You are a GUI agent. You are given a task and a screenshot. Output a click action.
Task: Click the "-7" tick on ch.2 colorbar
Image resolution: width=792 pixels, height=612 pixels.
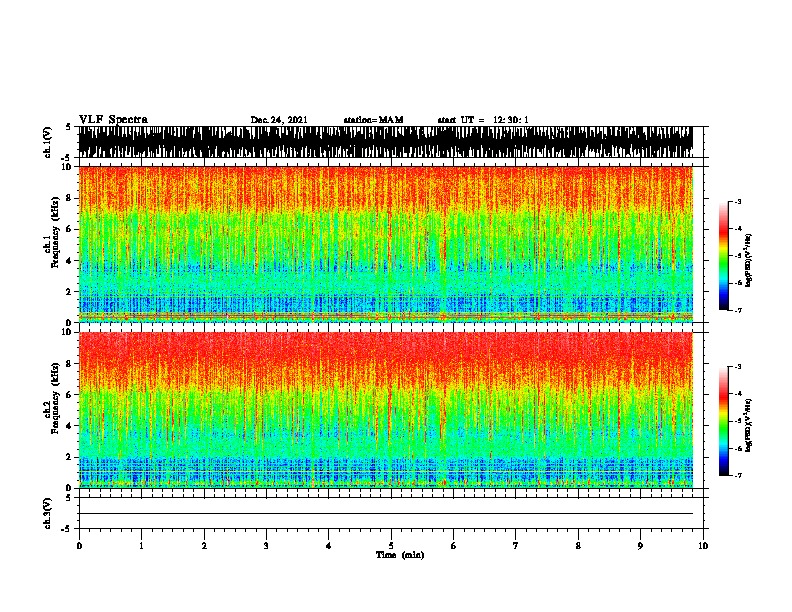(737, 475)
